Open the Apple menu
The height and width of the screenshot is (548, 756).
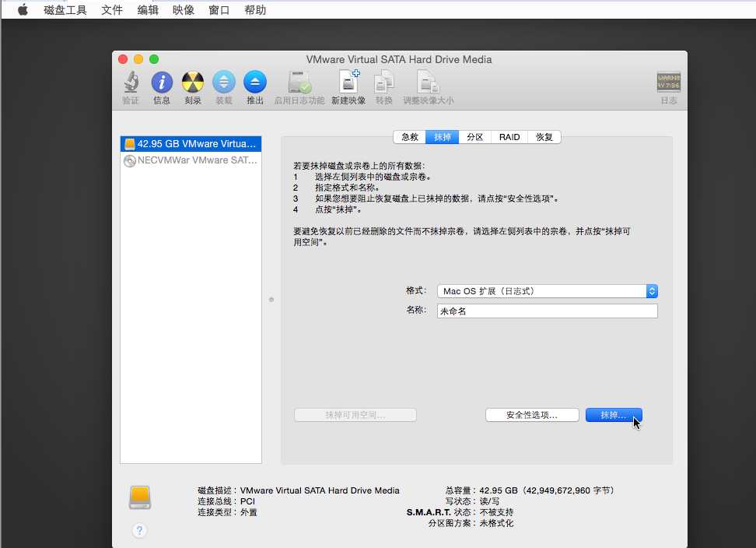(23, 9)
